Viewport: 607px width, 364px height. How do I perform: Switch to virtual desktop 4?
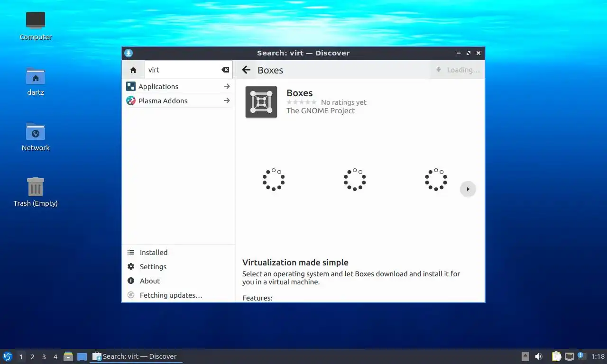coord(55,357)
